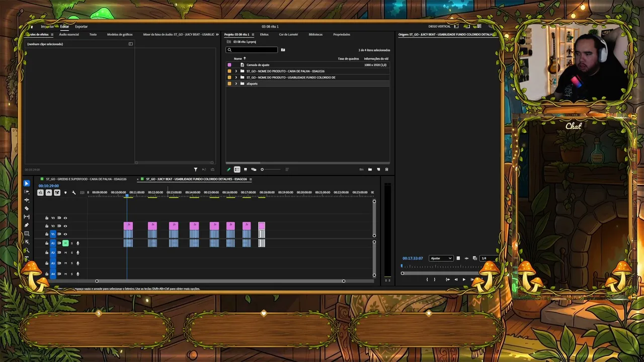Select the Zoom magnifier tool
Viewport: 644px width, 362px height.
(27, 250)
